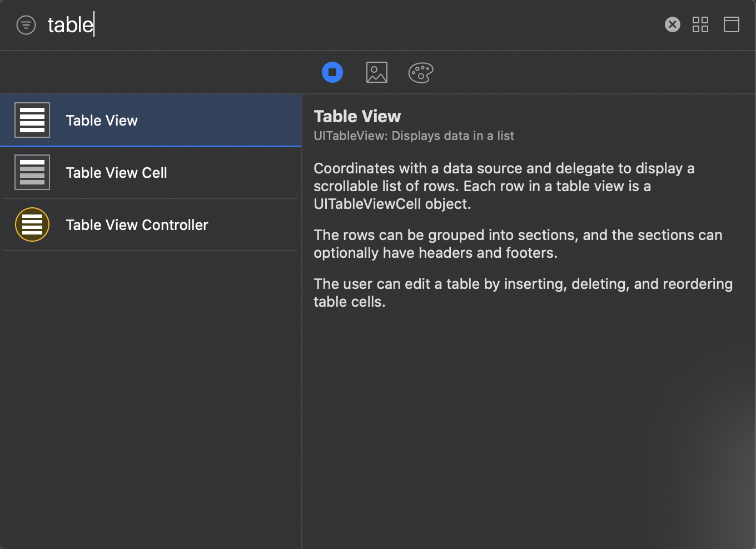Select the Table View label in the list
The width and height of the screenshot is (756, 549).
click(102, 121)
